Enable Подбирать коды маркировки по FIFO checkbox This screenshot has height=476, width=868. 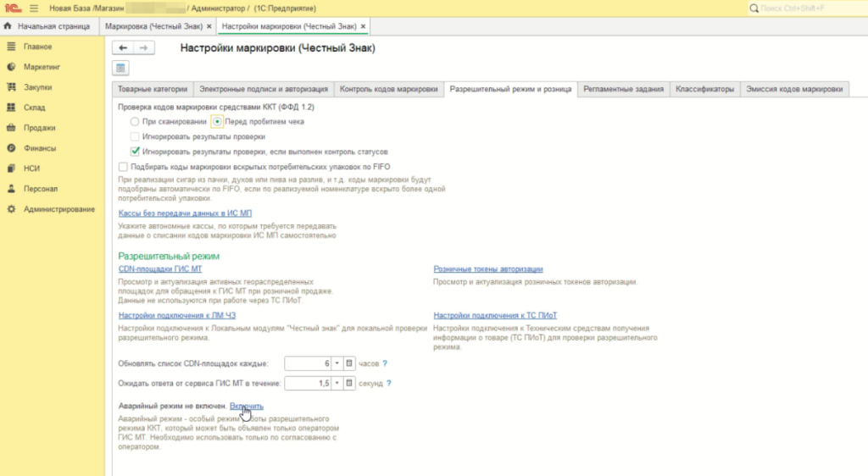coord(123,166)
